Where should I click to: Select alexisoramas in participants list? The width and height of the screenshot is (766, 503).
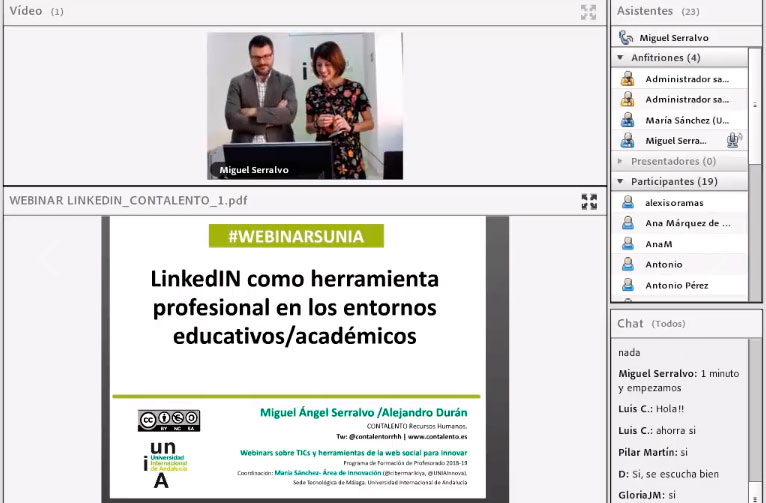coord(680,202)
